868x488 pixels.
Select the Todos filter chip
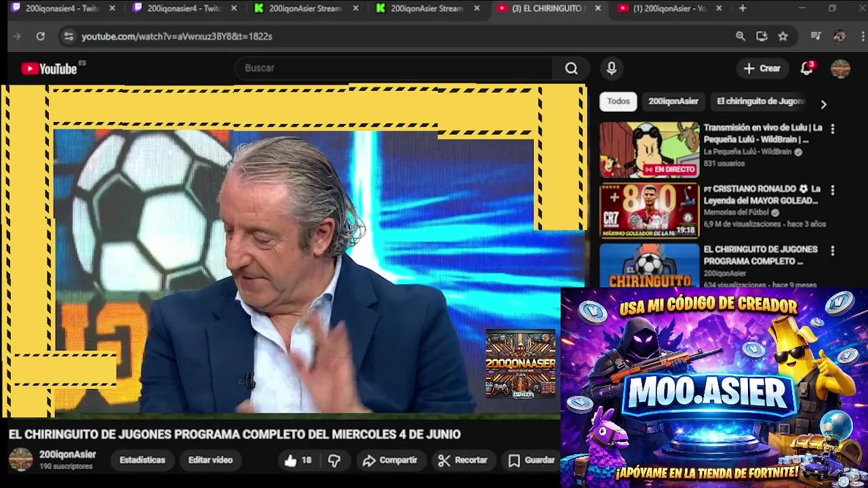click(x=618, y=102)
